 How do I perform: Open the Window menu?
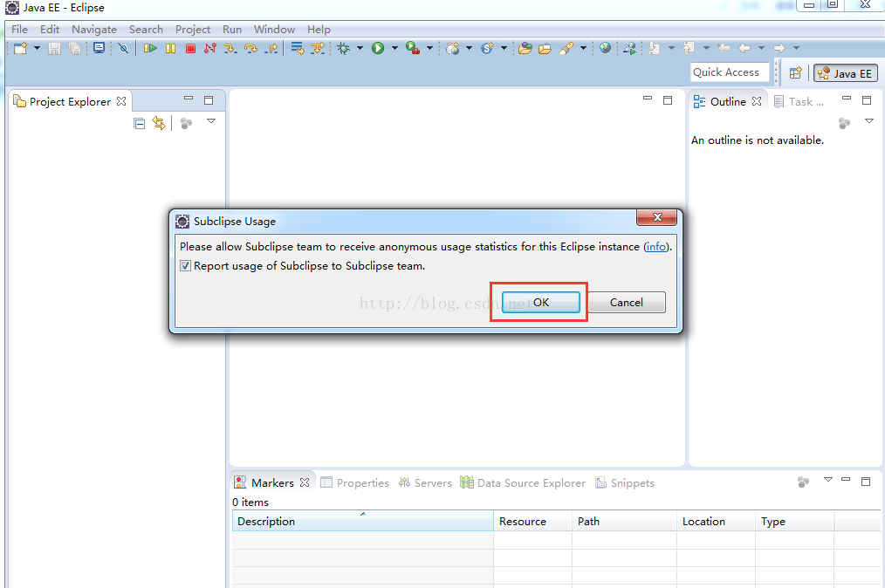(x=274, y=30)
